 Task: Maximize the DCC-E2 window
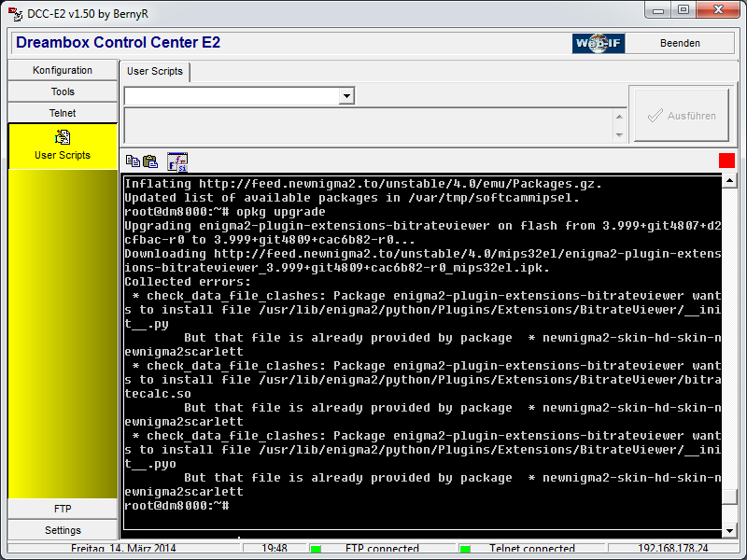[x=684, y=10]
